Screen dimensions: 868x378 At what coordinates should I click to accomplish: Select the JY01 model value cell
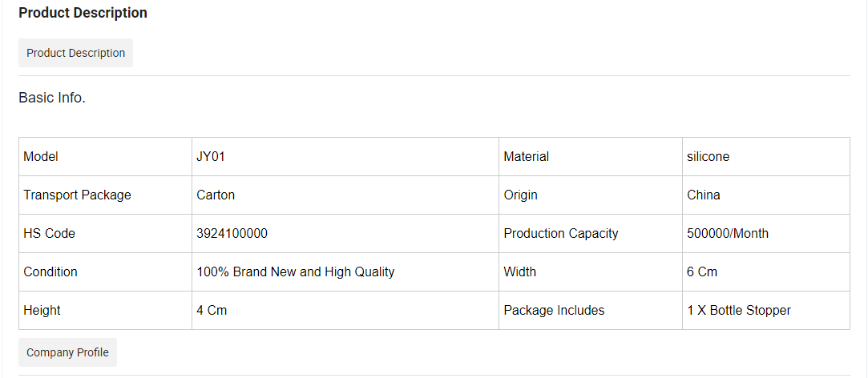tap(345, 157)
